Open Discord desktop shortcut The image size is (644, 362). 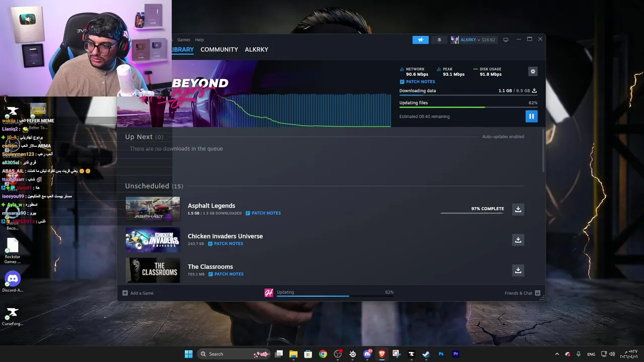13,282
